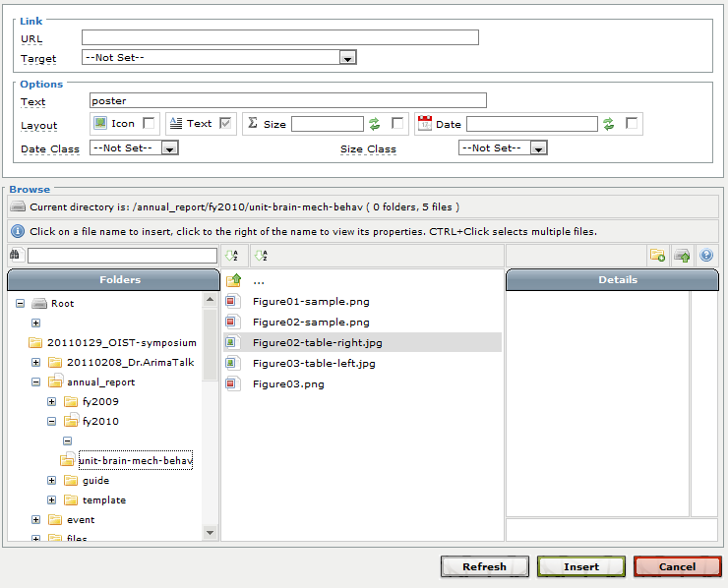Select the template folder in tree
Screen dimensions: 728x588
click(103, 500)
